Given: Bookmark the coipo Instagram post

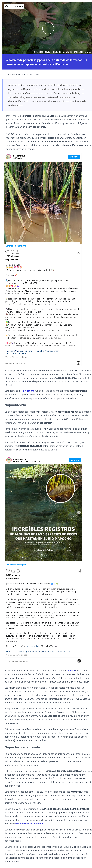Looking at the screenshot, I should [x=79, y=252].
